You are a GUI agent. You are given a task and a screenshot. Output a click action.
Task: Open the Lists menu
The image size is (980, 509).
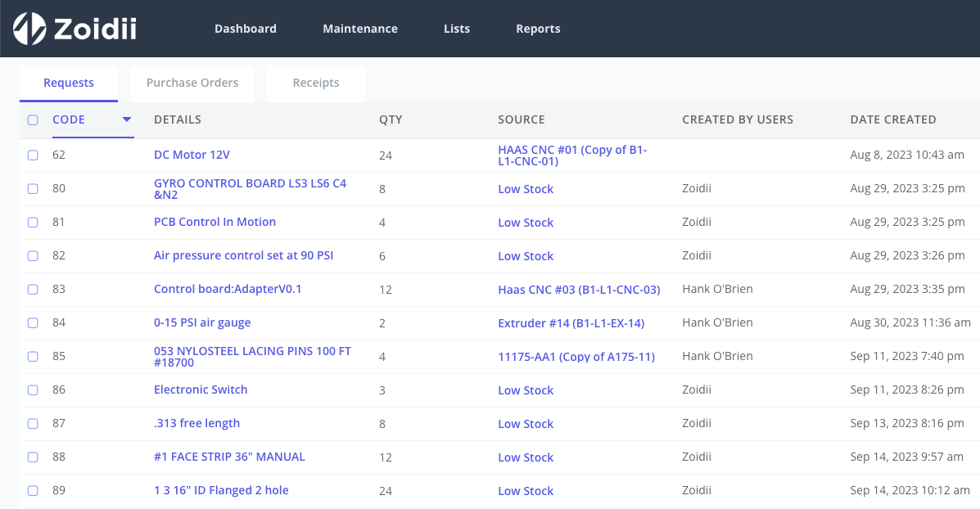point(456,29)
